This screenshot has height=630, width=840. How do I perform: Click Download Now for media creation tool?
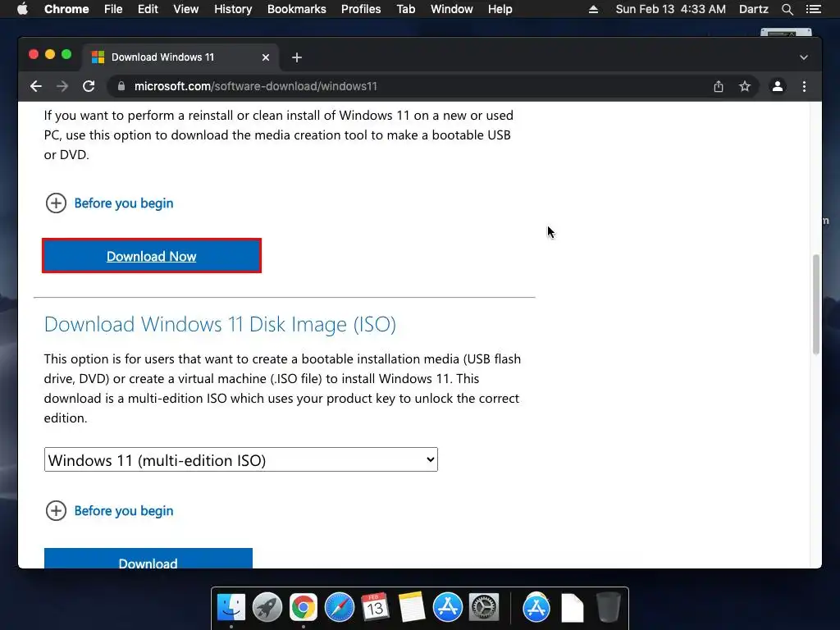pyautogui.click(x=152, y=256)
